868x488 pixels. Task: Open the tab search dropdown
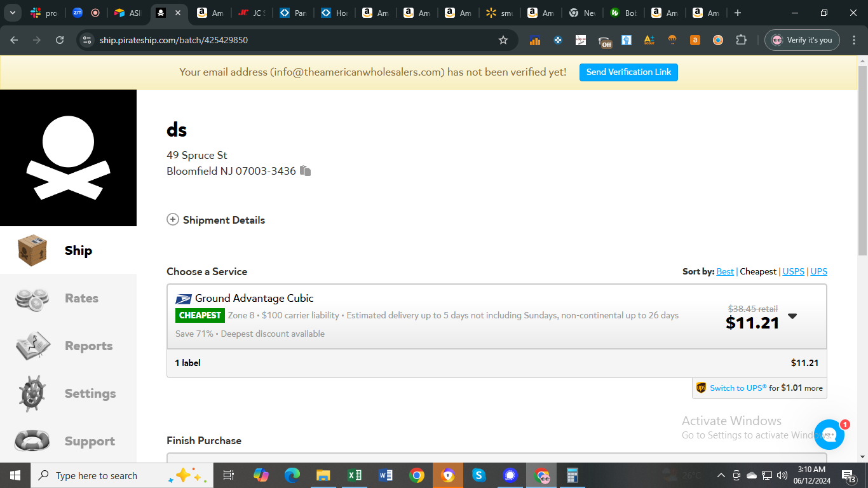pyautogui.click(x=12, y=13)
